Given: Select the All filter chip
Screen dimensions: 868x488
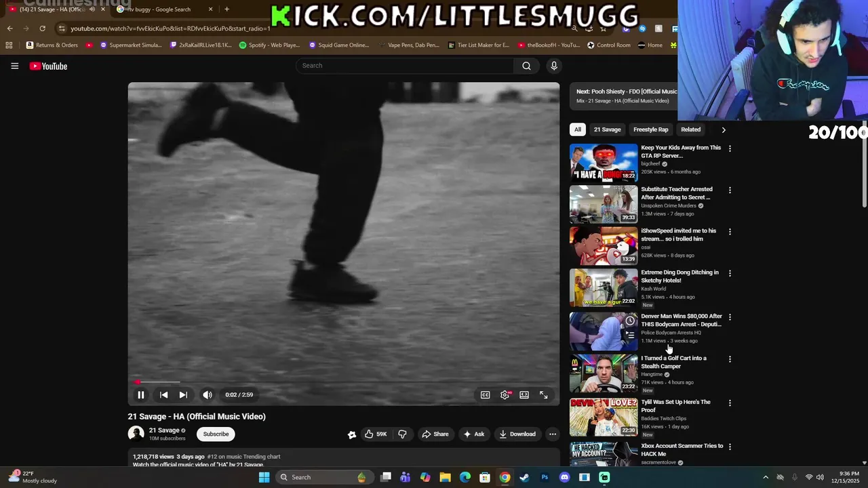Looking at the screenshot, I should click(x=578, y=129).
